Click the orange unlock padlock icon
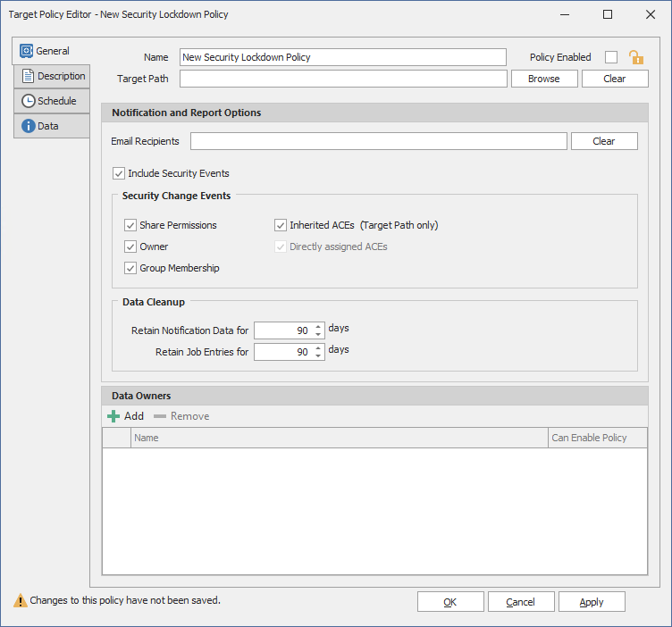Image resolution: width=672 pixels, height=627 pixels. (x=635, y=57)
